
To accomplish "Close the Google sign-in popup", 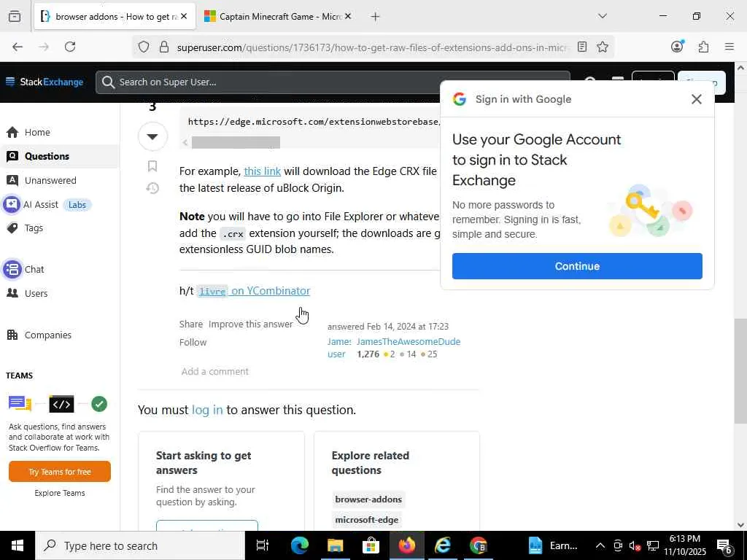I will 697,99.
